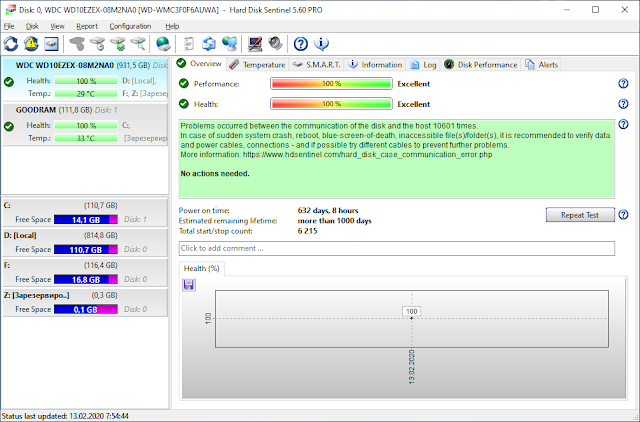
Task: Select the C: partition entry
Action: pyautogui.click(x=85, y=212)
